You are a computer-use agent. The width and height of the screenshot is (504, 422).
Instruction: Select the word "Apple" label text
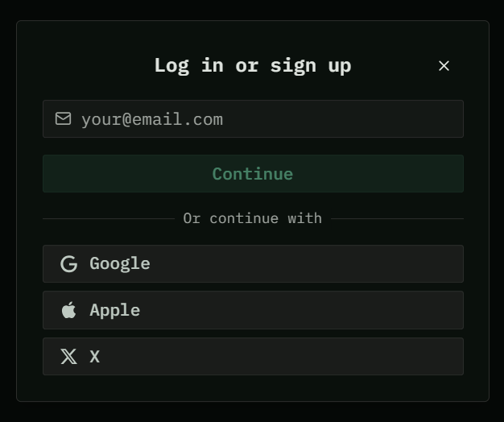click(115, 310)
